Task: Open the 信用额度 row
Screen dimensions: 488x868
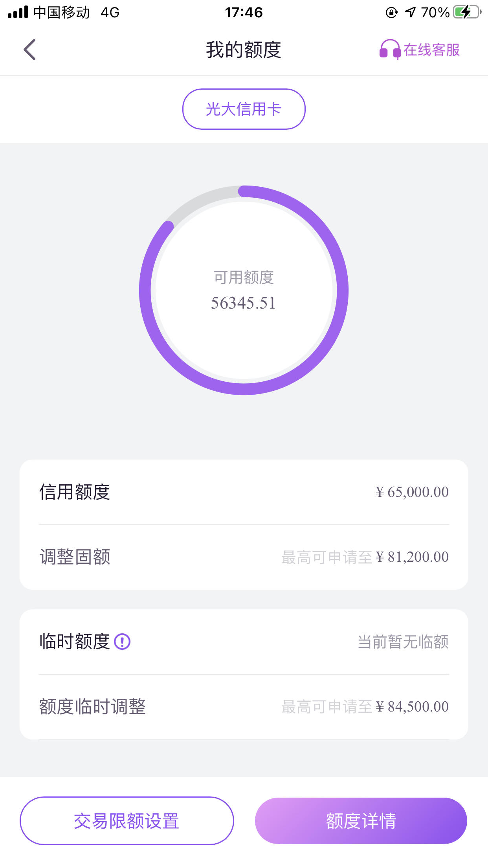Action: (x=244, y=492)
